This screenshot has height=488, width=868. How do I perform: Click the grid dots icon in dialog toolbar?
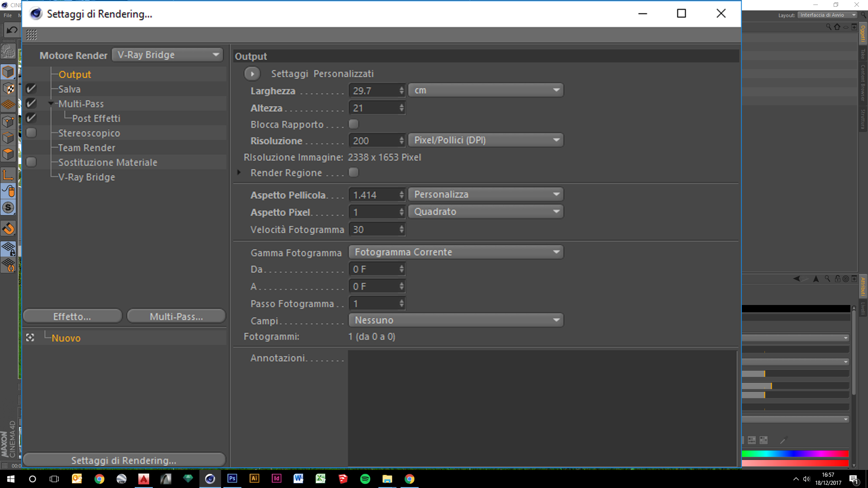pos(32,35)
